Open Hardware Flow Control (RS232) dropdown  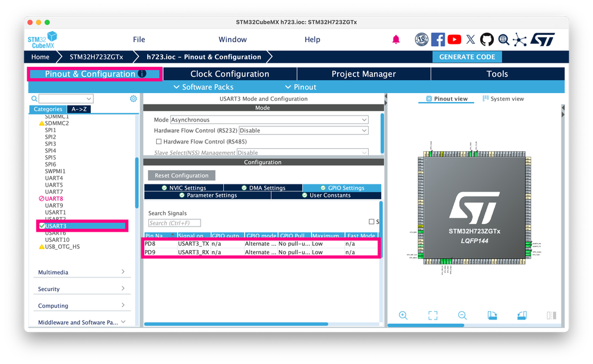[x=304, y=130]
